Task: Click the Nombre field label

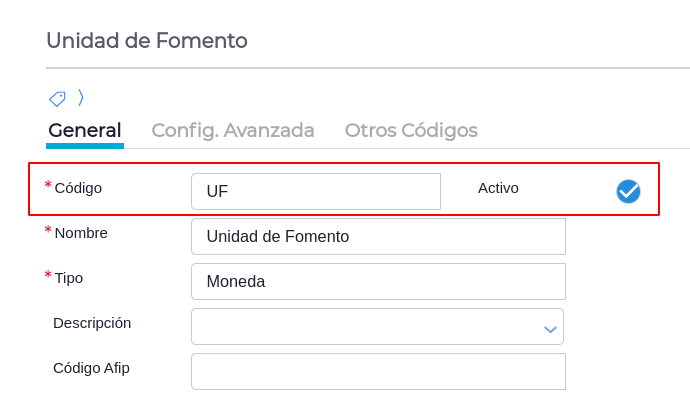Action: tap(81, 233)
